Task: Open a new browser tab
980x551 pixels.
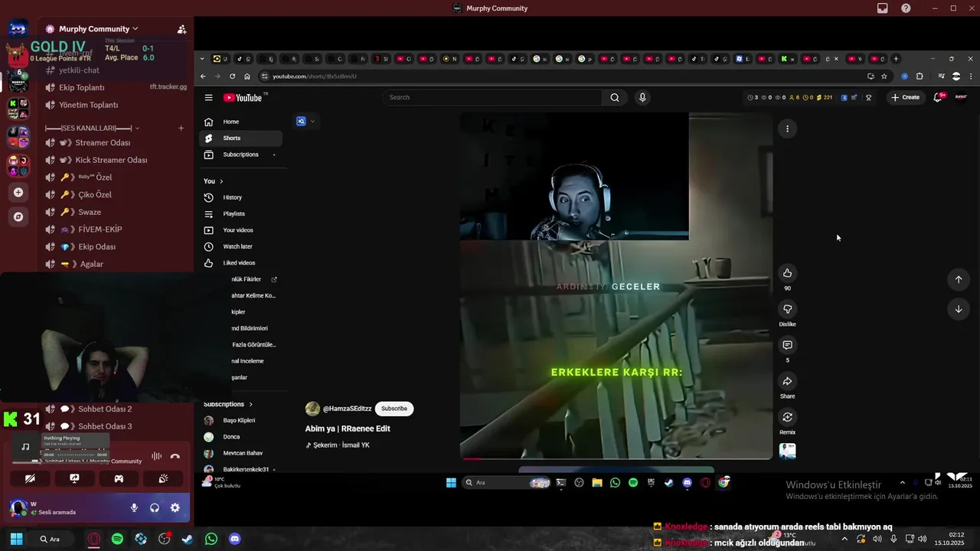Action: point(896,59)
